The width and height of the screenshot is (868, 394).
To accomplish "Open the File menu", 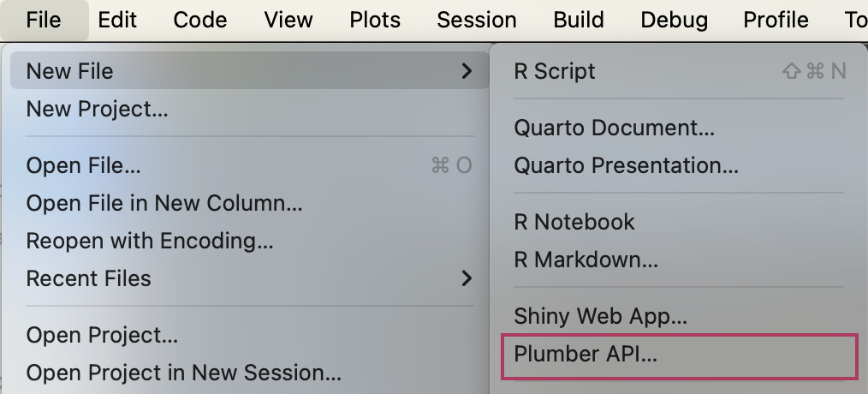I will 44,20.
